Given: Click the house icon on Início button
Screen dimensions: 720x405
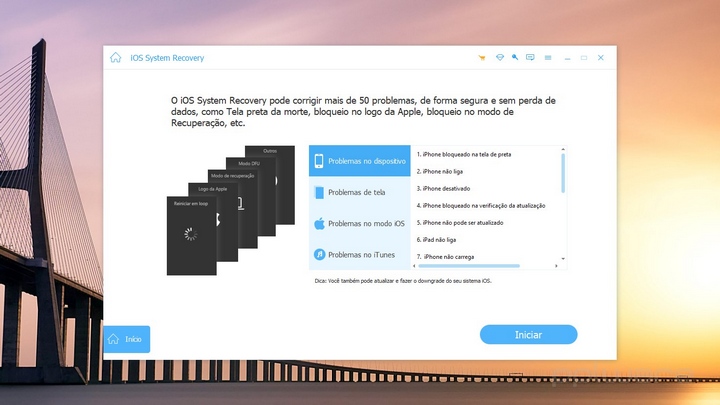Looking at the screenshot, I should pos(113,339).
